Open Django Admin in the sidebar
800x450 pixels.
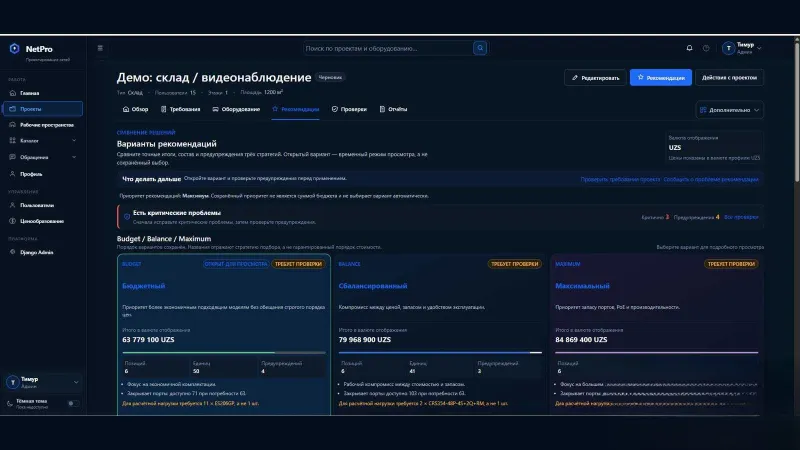pos(43,252)
